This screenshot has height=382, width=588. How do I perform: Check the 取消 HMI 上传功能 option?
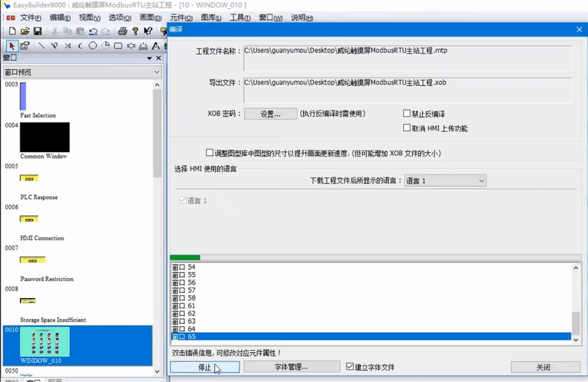point(407,128)
